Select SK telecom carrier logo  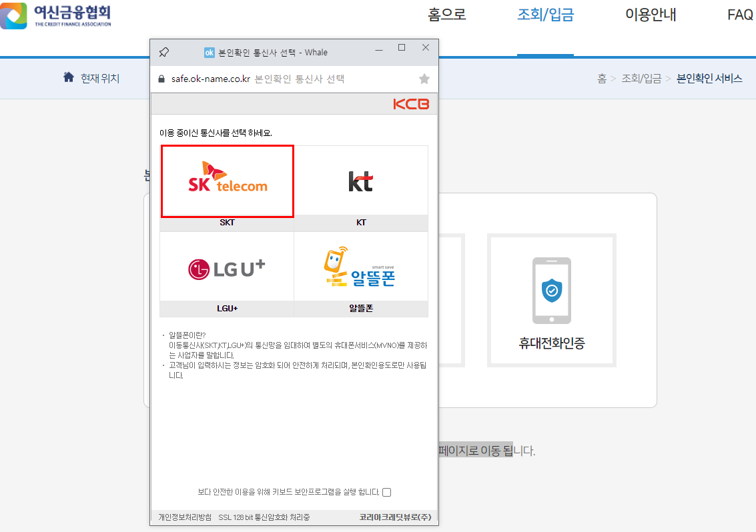pyautogui.click(x=228, y=178)
